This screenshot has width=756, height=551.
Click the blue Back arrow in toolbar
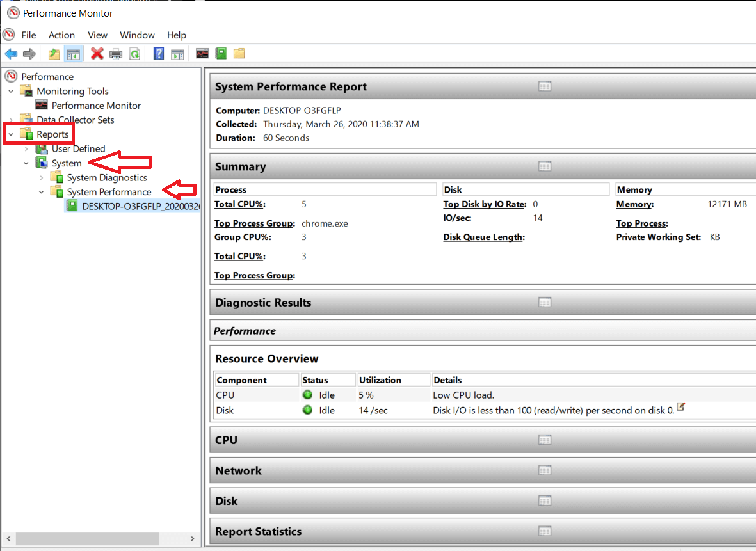click(x=11, y=54)
